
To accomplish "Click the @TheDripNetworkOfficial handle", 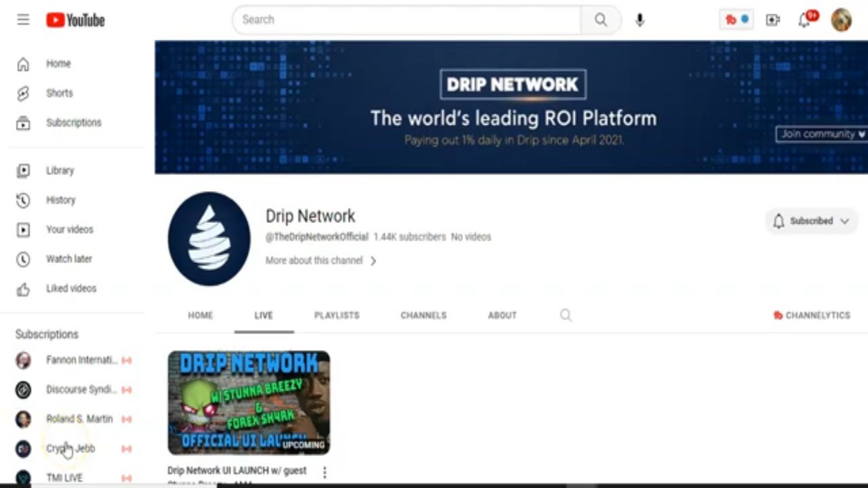I will (x=317, y=237).
